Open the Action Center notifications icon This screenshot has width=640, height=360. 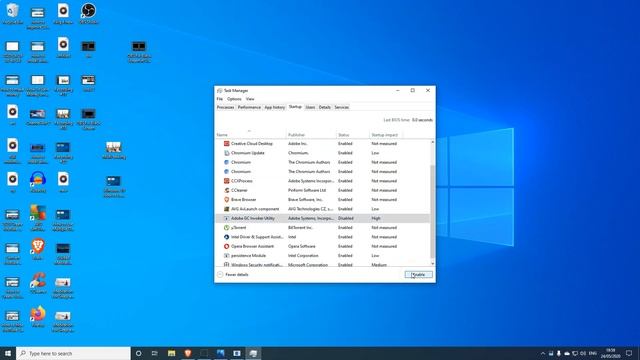click(x=629, y=353)
